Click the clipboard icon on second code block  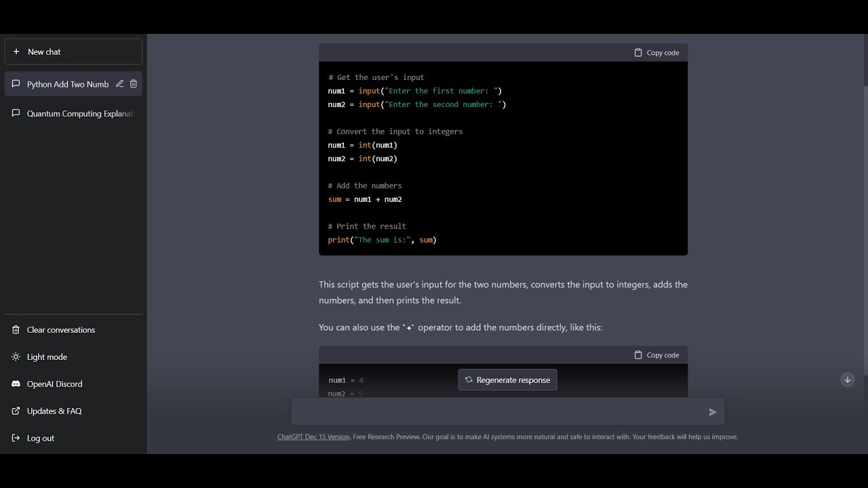(x=638, y=355)
